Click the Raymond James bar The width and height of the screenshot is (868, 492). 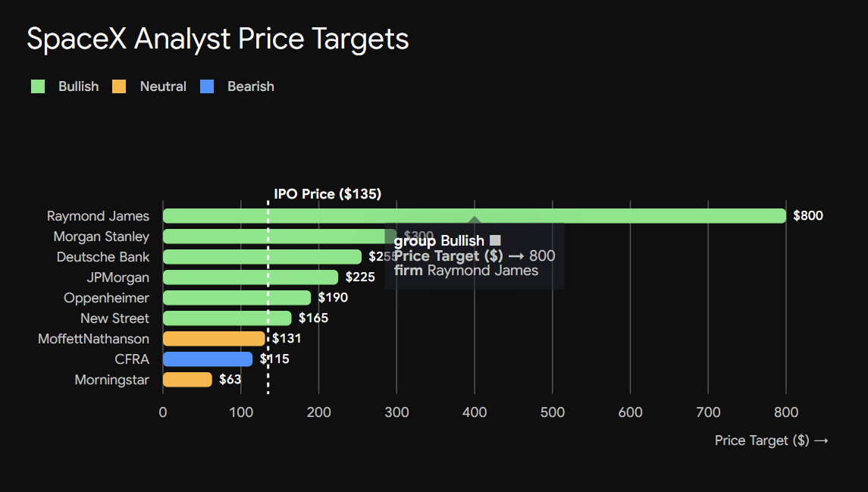click(475, 216)
